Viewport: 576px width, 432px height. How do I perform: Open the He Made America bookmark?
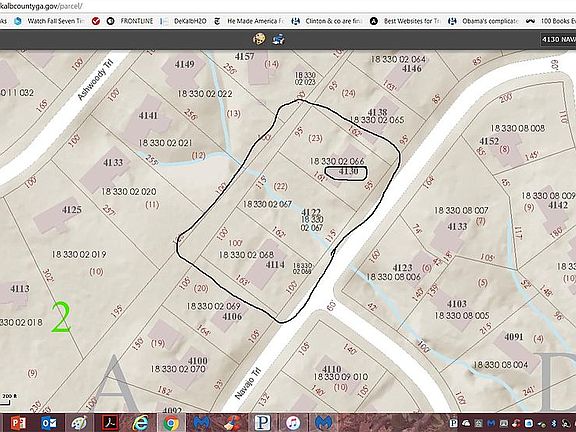pyautogui.click(x=249, y=21)
